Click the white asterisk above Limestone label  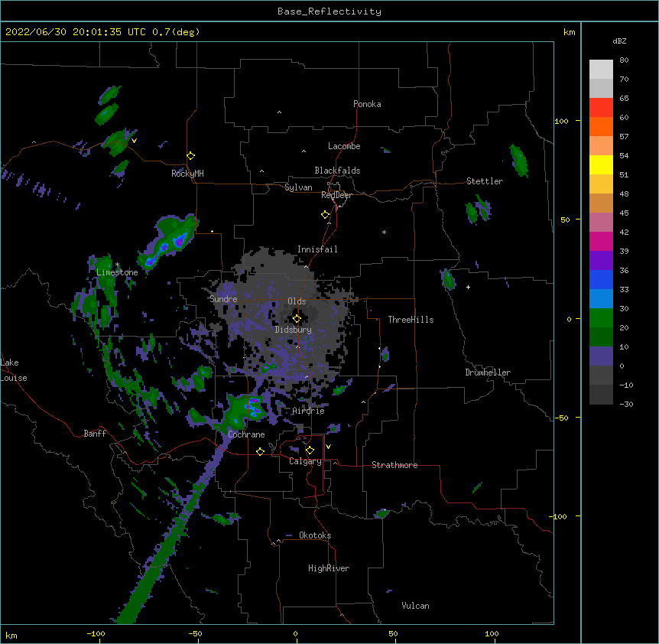(118, 265)
